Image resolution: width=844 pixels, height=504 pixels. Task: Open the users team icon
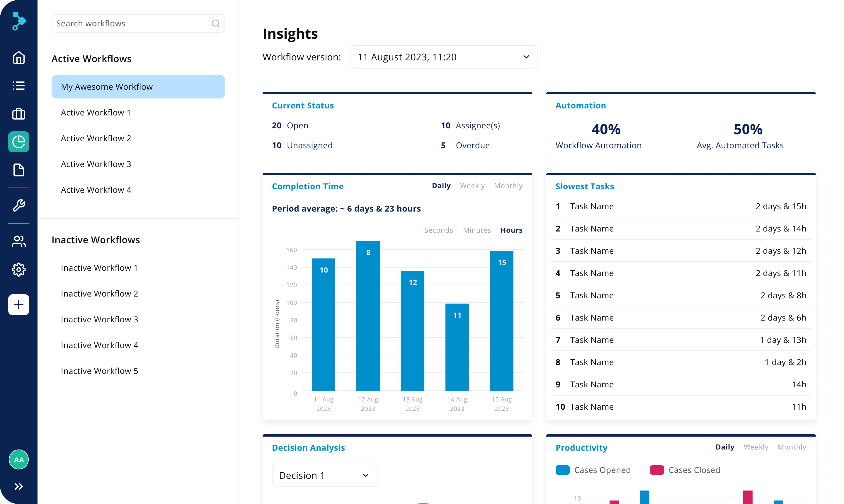pyautogui.click(x=19, y=241)
